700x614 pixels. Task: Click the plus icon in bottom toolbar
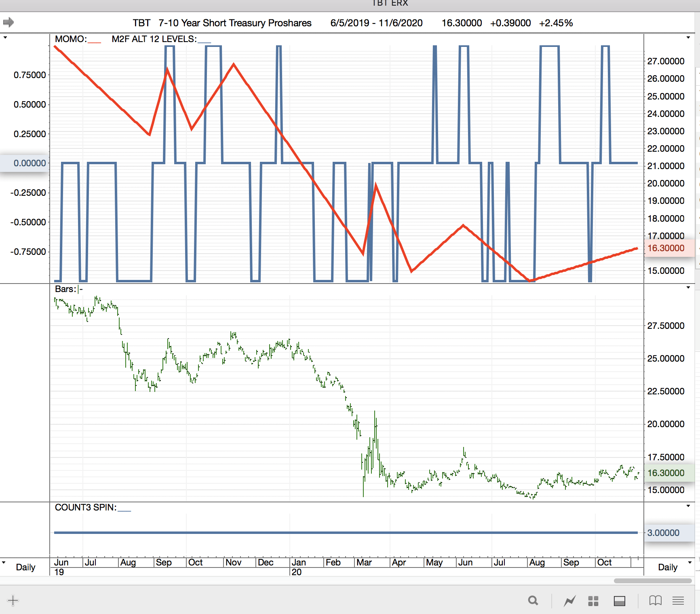point(13,600)
